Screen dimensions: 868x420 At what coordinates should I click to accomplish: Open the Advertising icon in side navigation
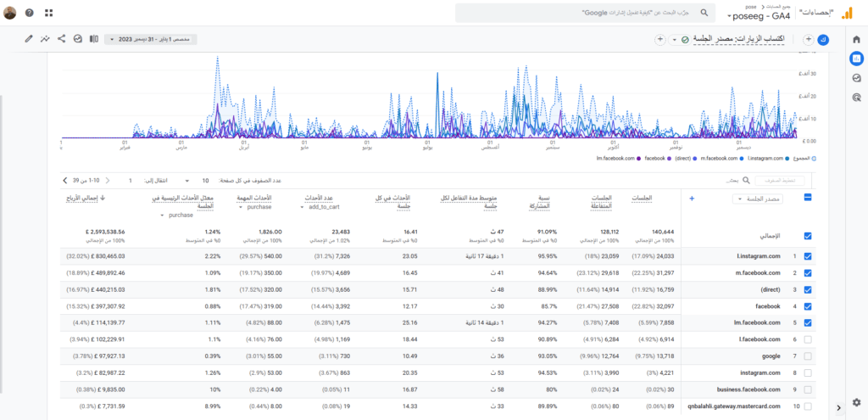pos(856,98)
